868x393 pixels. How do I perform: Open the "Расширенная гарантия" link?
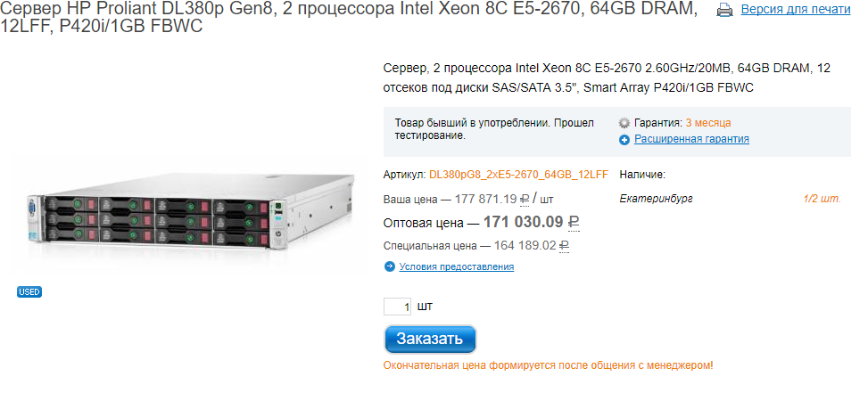coord(691,139)
